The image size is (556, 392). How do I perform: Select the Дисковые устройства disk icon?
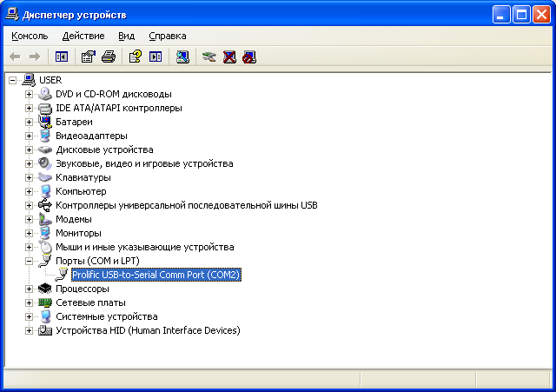pos(45,149)
